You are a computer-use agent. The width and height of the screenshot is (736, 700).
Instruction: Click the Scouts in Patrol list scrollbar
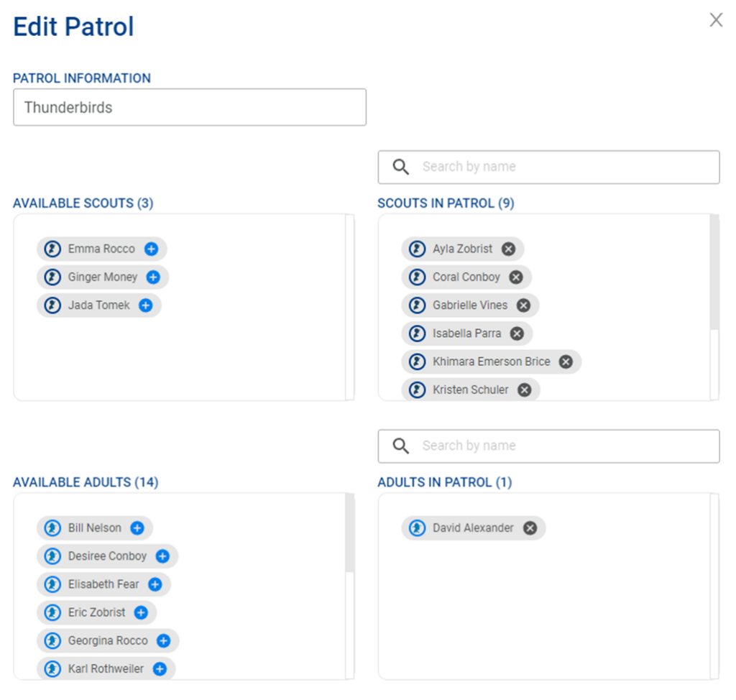tap(714, 273)
